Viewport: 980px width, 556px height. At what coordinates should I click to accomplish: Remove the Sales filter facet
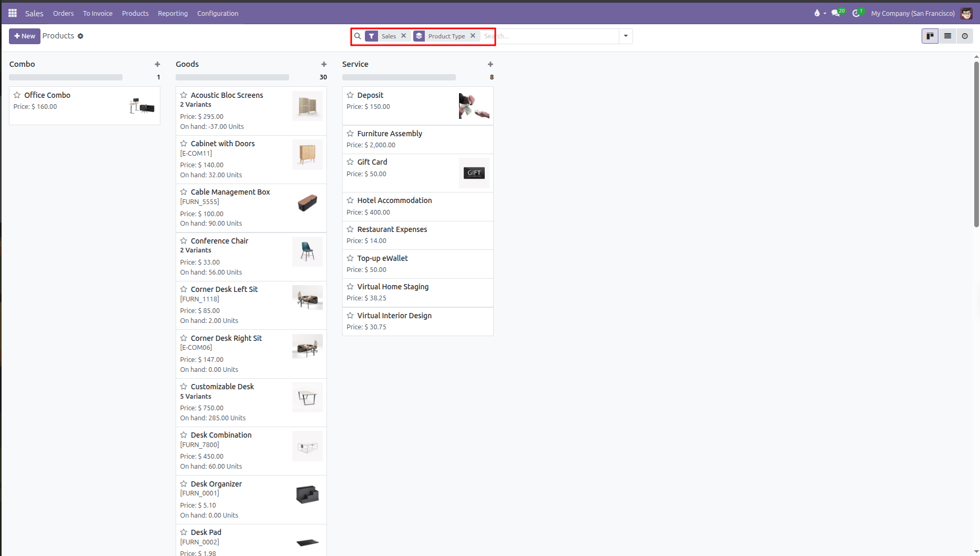pos(404,36)
